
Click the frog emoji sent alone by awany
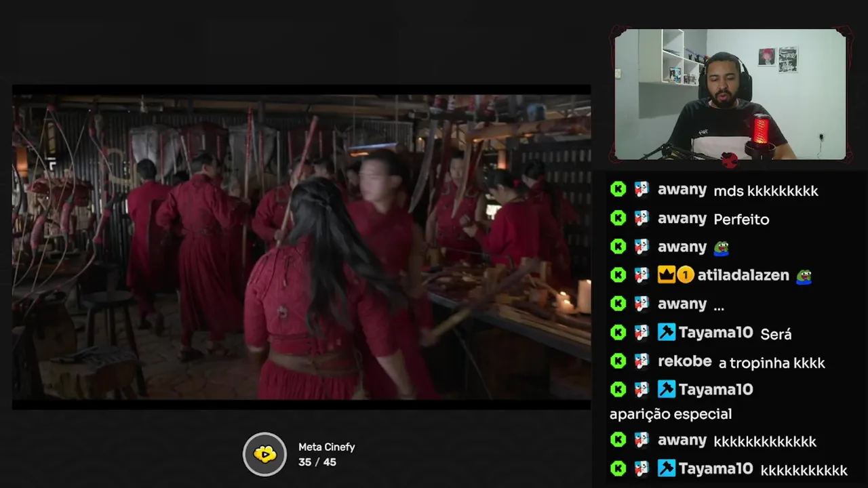[722, 247]
